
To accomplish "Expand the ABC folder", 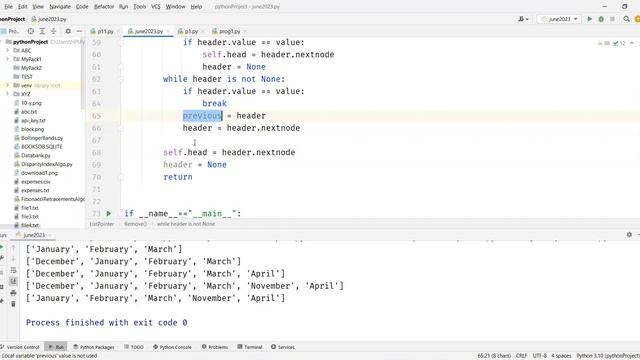I will tap(7, 51).
